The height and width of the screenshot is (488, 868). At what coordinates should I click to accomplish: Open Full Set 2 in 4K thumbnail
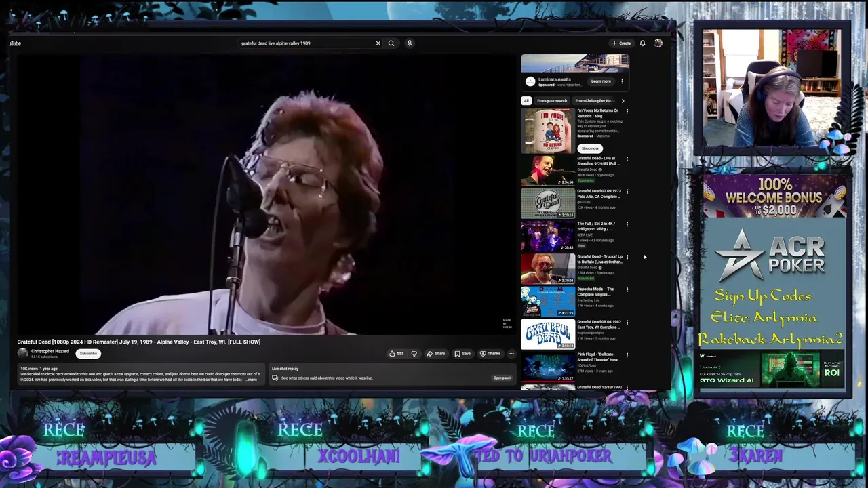(548, 236)
